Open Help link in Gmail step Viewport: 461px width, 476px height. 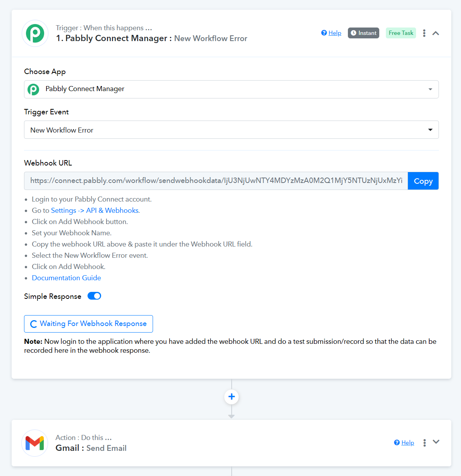pos(408,443)
